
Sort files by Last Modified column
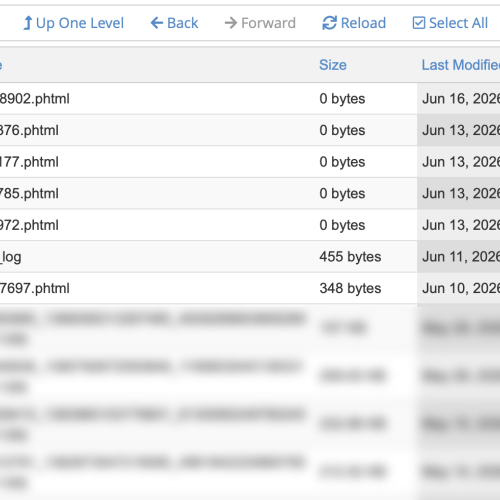pyautogui.click(x=461, y=65)
